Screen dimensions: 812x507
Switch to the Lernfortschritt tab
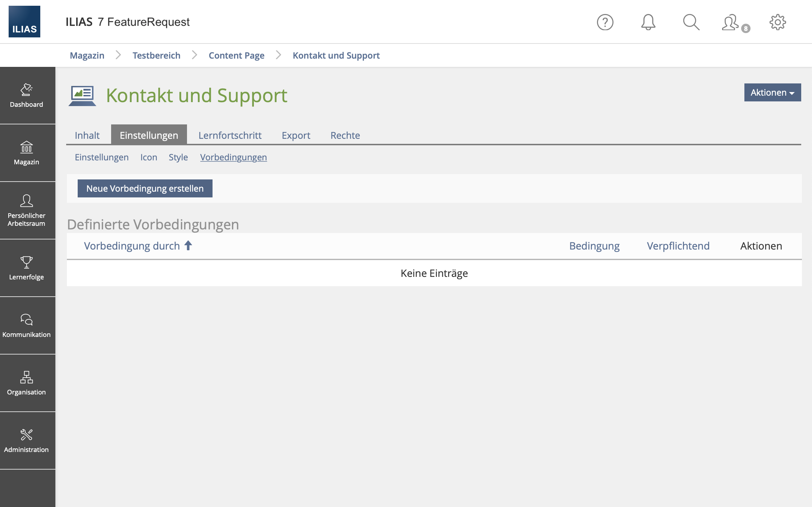pos(230,135)
